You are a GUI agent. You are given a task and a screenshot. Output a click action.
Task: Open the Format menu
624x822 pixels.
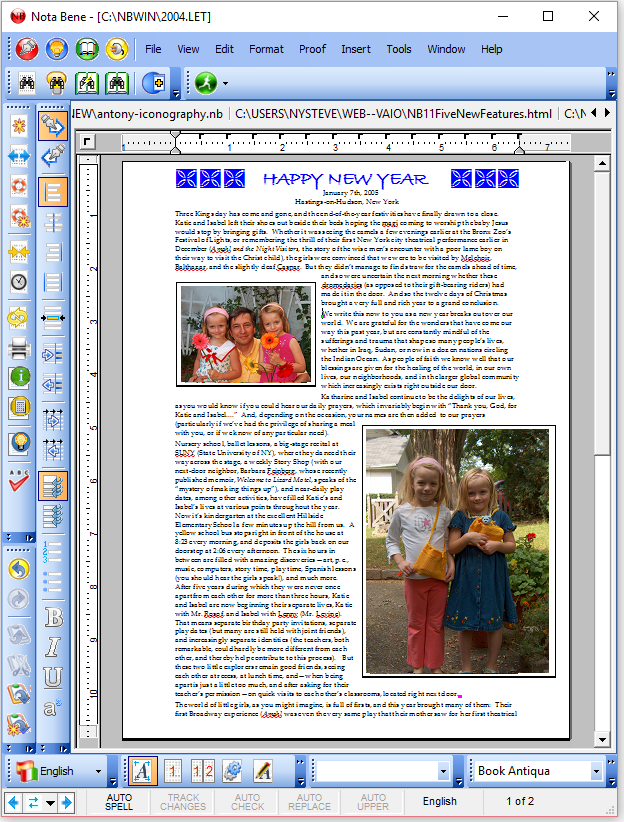[x=266, y=49]
